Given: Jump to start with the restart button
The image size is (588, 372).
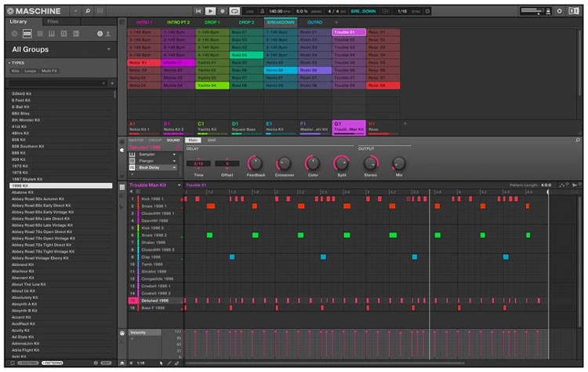Looking at the screenshot, I should (x=198, y=11).
